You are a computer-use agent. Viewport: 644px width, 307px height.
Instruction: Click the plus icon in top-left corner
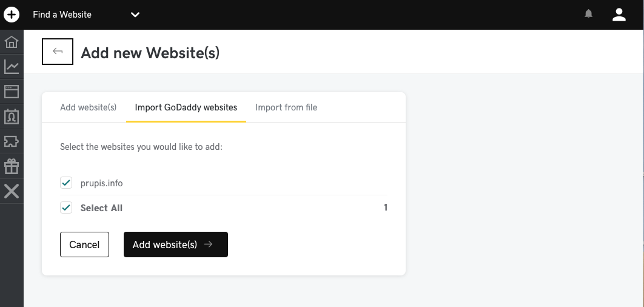[x=12, y=15]
